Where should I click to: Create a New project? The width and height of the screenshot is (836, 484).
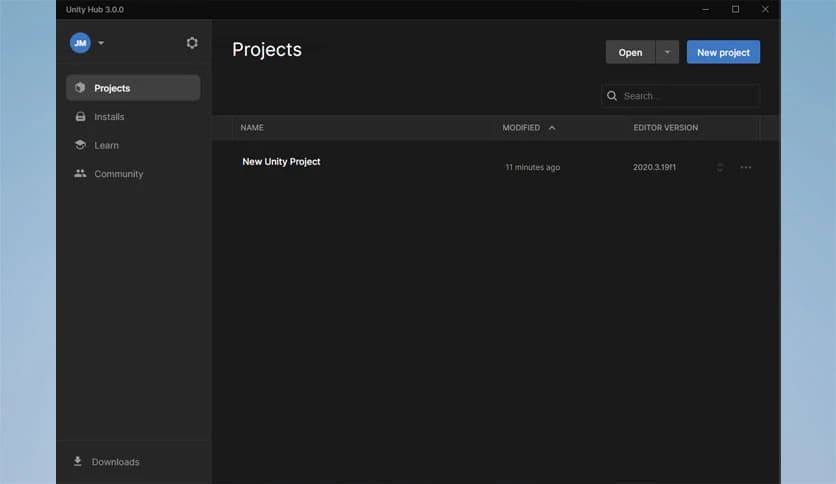[x=723, y=52]
